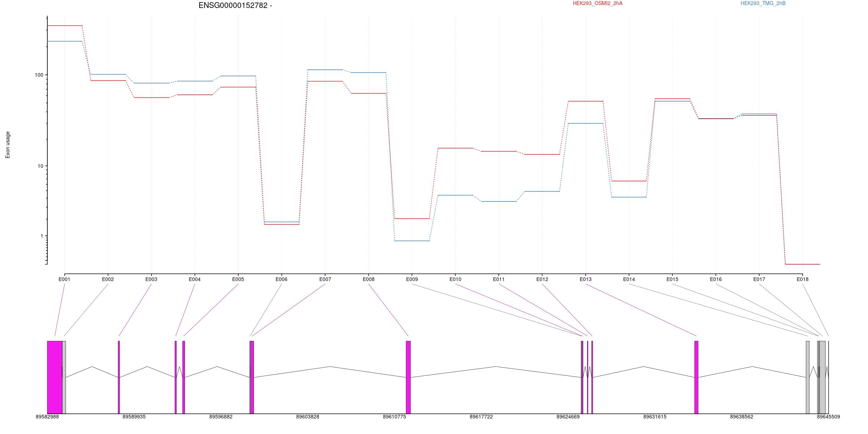Click the E003 exon label
This screenshot has width=868, height=434.
(151, 279)
